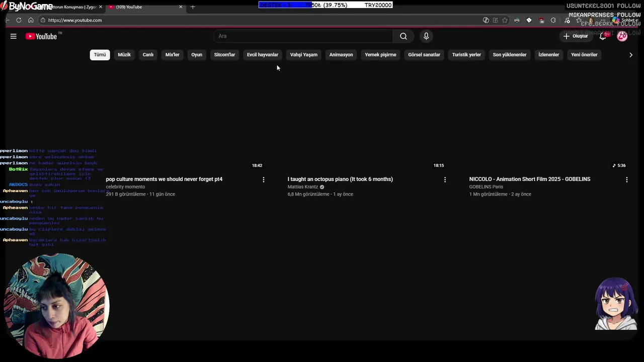Image resolution: width=644 pixels, height=362 pixels.
Task: Open a new browser tab
Action: pyautogui.click(x=193, y=7)
